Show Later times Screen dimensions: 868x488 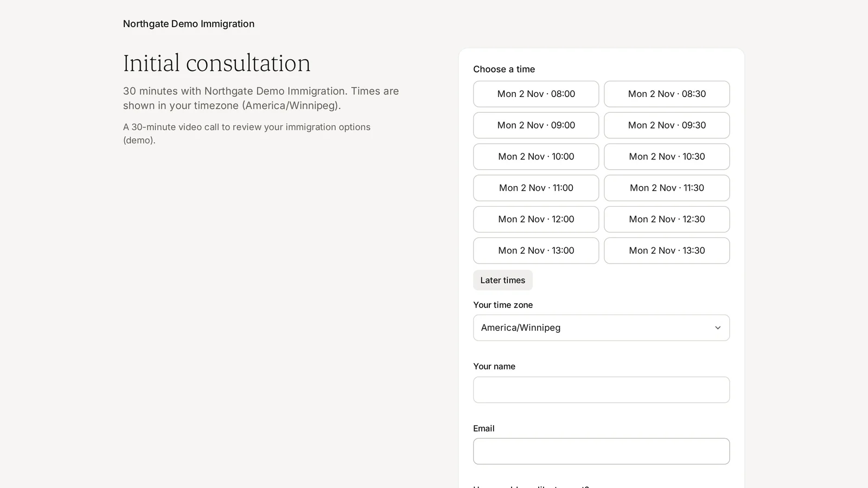tap(503, 280)
